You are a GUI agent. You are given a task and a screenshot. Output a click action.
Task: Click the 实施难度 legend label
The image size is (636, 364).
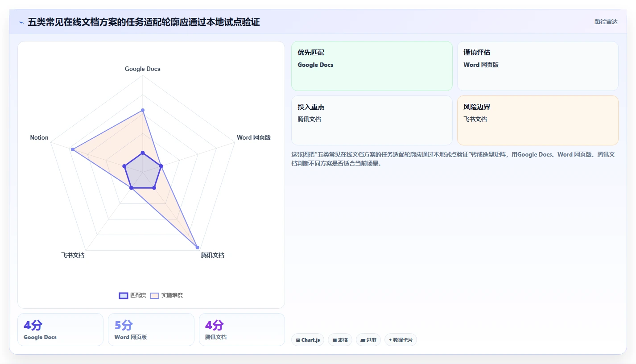pos(172,295)
